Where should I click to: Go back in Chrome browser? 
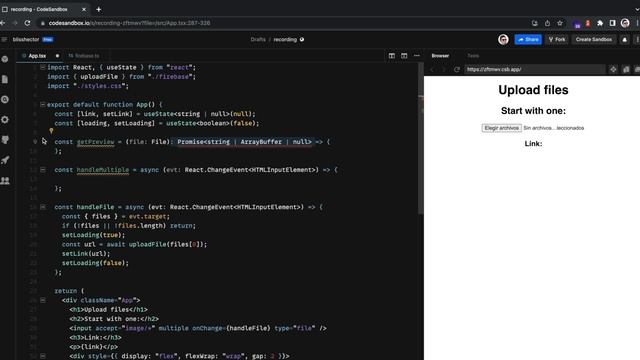(3, 23)
